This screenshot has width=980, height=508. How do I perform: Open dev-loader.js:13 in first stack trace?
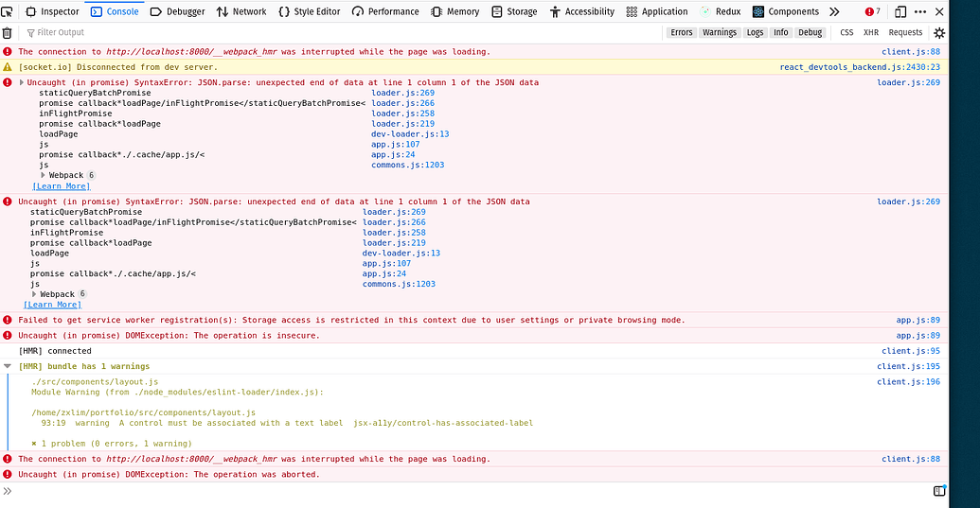[410, 134]
